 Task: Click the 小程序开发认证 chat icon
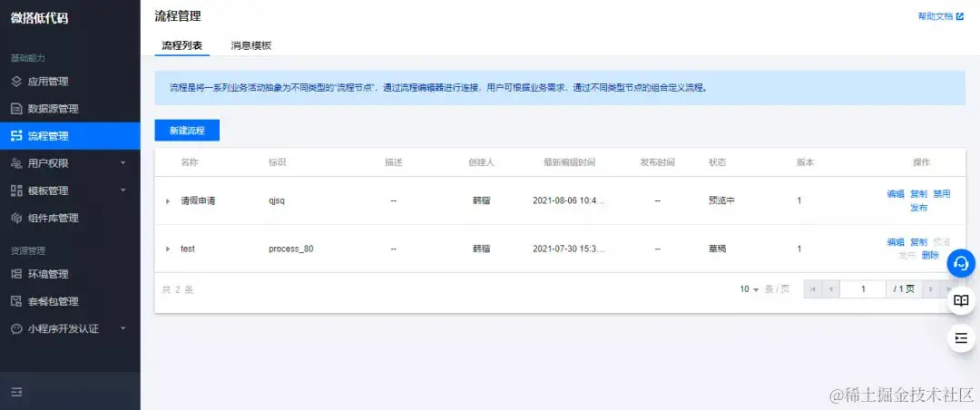(x=17, y=328)
